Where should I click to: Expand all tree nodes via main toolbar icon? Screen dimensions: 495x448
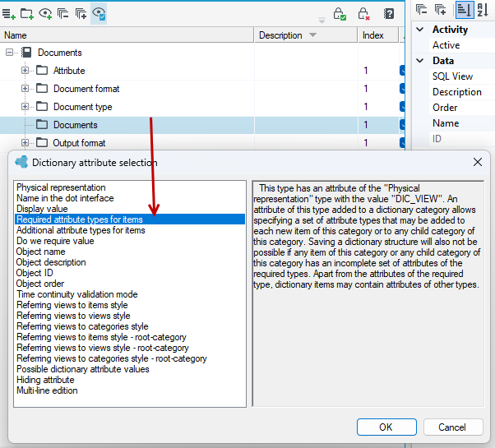[x=81, y=14]
